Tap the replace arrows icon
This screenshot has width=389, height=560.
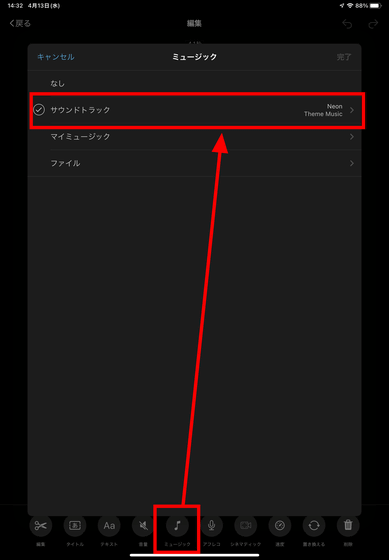point(314,525)
